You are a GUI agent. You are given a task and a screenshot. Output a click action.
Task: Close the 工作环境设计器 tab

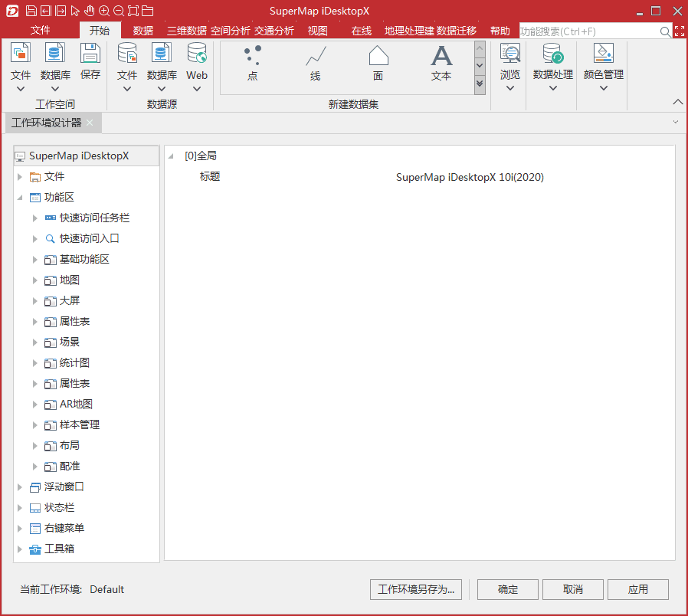[x=90, y=123]
